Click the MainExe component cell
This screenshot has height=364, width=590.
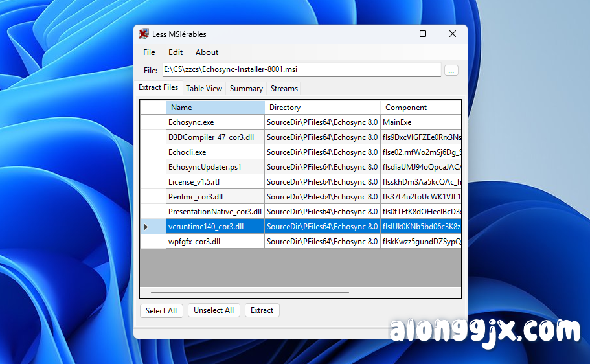pyautogui.click(x=421, y=122)
